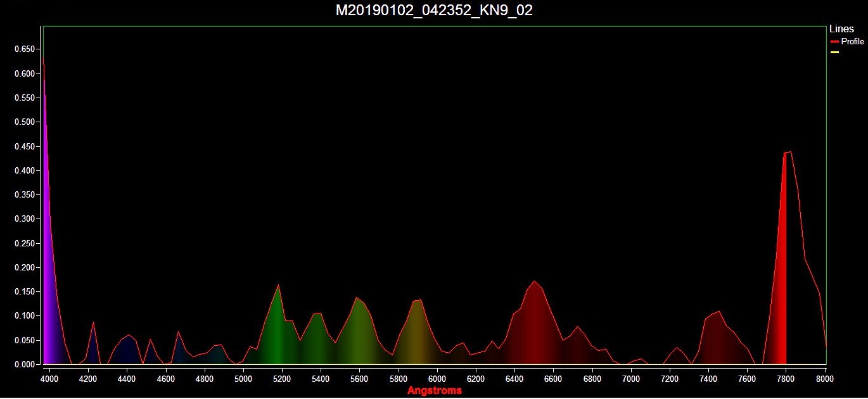This screenshot has width=868, height=399.
Task: Click the red Profile legend swatch
Action: point(834,42)
